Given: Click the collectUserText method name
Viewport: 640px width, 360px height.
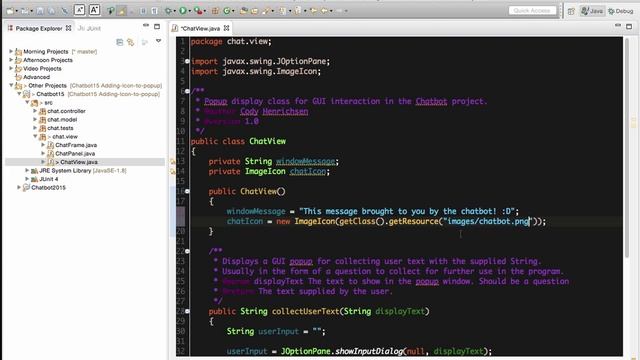Looking at the screenshot, I should pos(305,311).
